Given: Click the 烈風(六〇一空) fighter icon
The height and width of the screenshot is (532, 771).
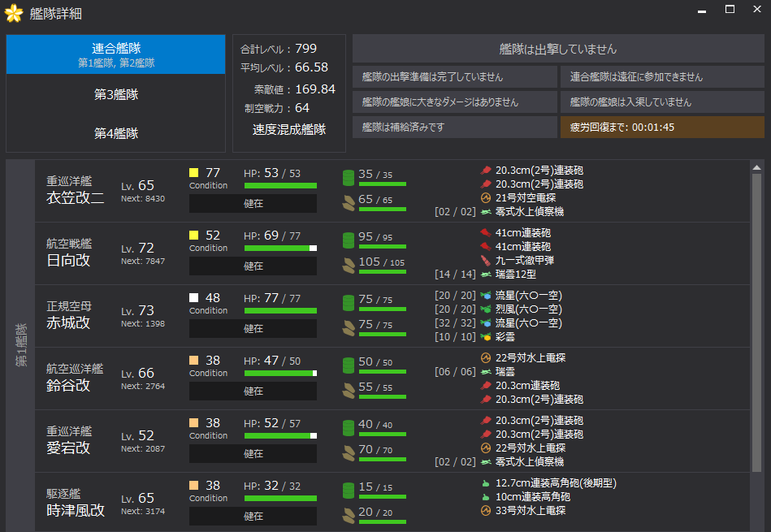Looking at the screenshot, I should tap(486, 309).
